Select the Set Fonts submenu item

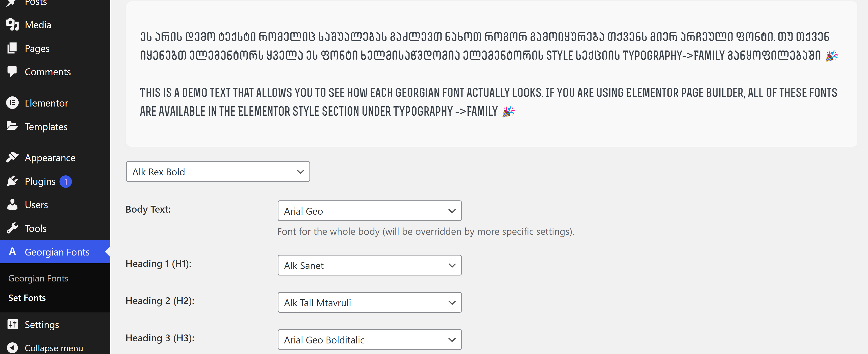tap(27, 298)
